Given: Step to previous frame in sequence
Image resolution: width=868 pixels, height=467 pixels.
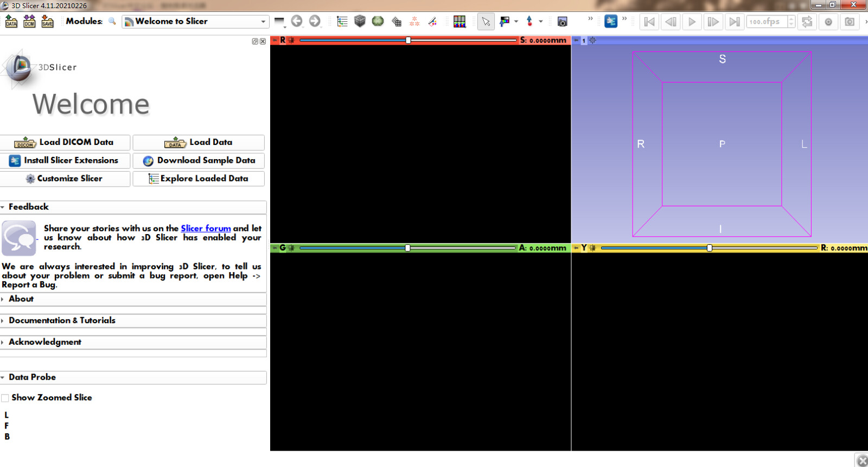Looking at the screenshot, I should (671, 22).
